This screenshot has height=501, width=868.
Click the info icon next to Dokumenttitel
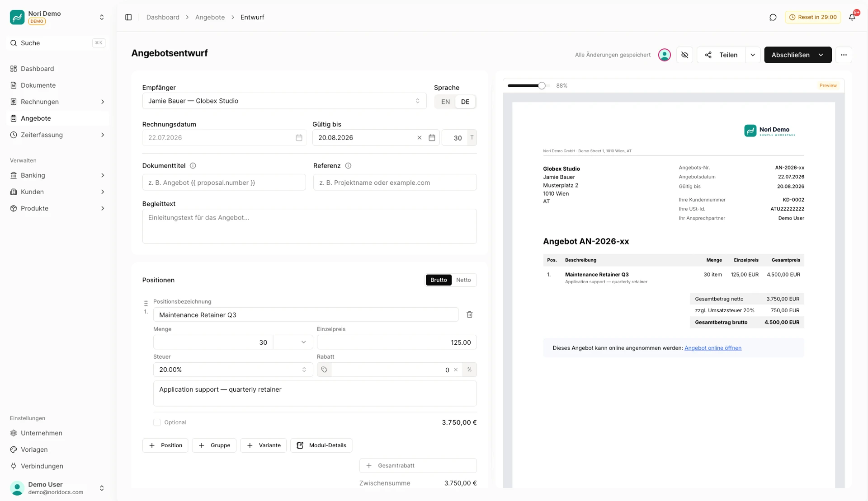193,166
